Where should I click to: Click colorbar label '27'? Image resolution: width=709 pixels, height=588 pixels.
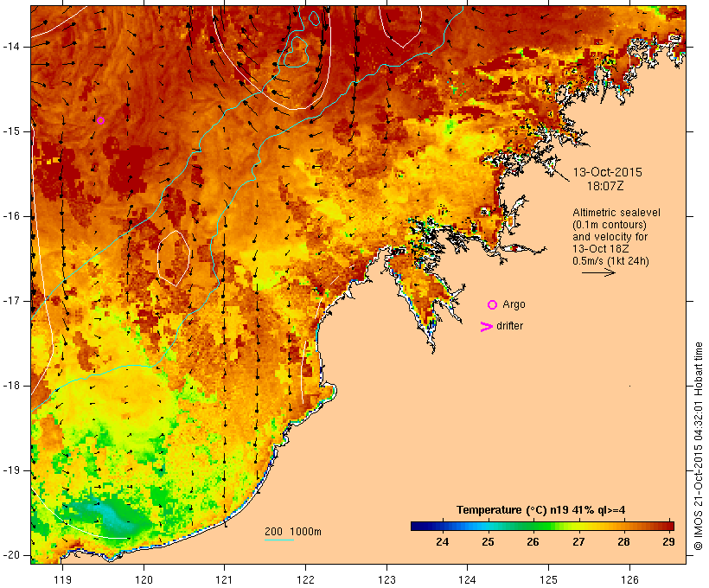pyautogui.click(x=578, y=541)
